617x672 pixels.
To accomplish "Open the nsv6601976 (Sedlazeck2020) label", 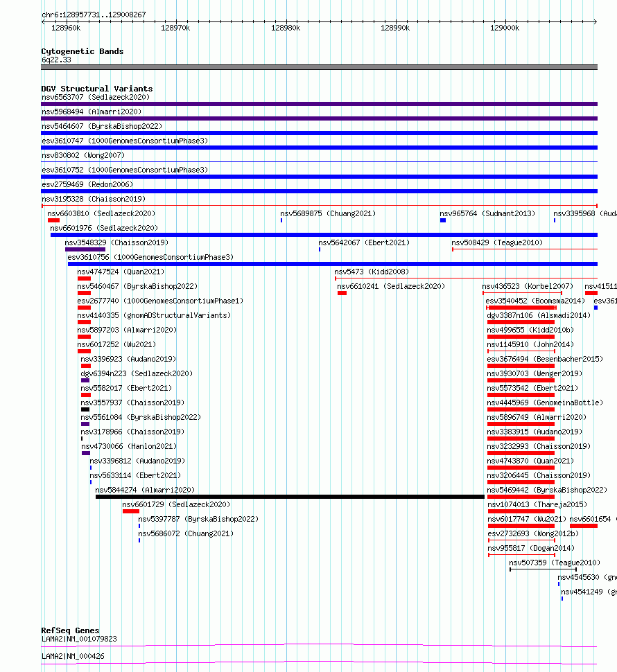I will (x=104, y=229).
